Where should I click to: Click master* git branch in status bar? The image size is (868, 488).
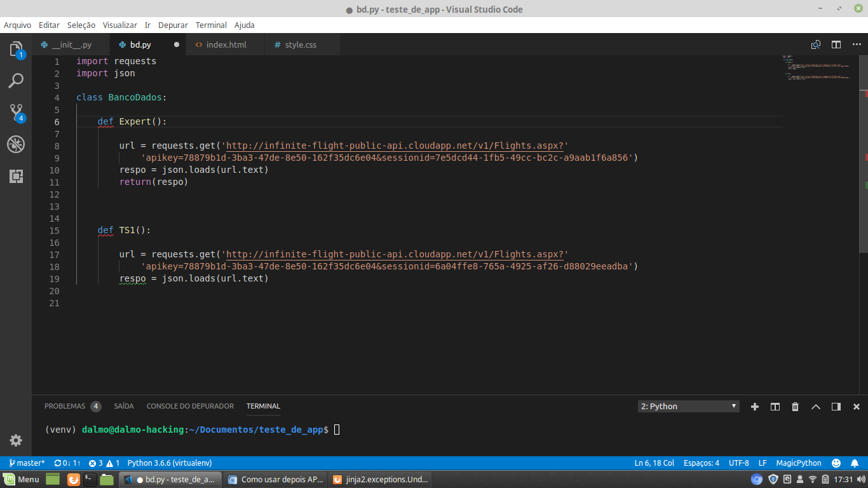click(26, 463)
